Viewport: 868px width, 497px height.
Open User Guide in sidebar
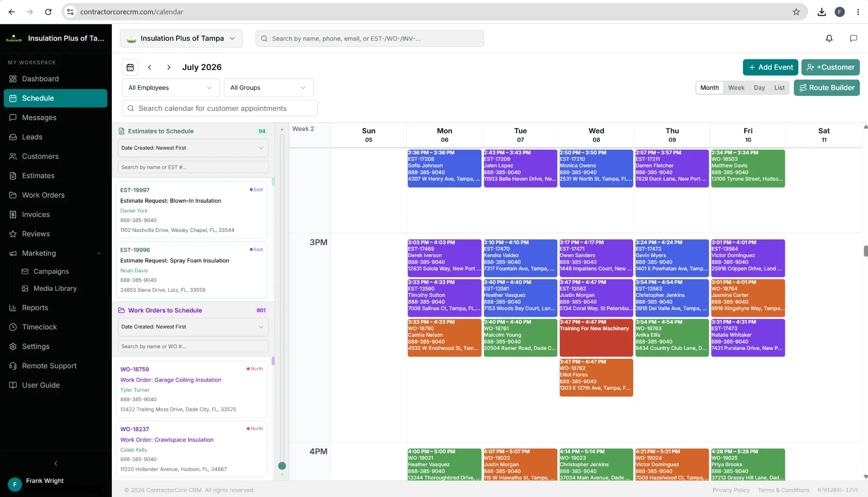pyautogui.click(x=56, y=385)
